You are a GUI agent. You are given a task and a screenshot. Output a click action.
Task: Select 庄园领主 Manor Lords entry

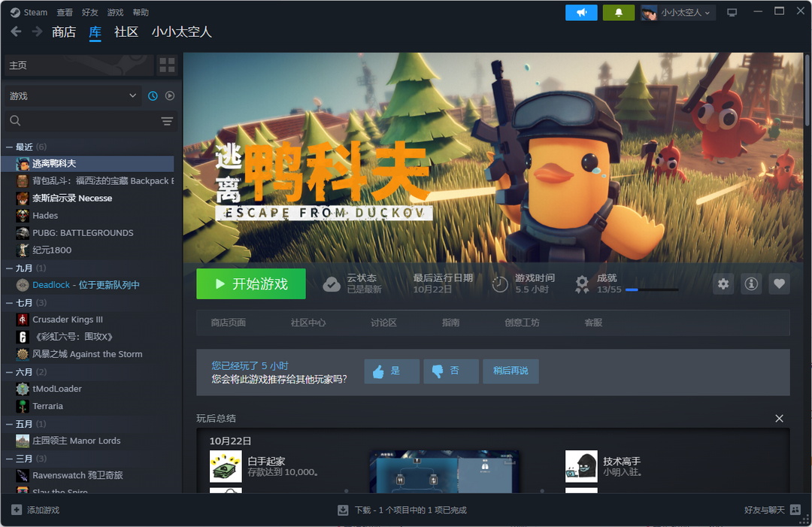point(88,441)
